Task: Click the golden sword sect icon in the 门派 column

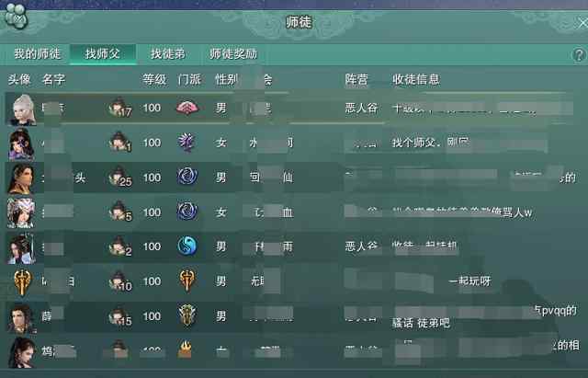Action: [x=187, y=281]
